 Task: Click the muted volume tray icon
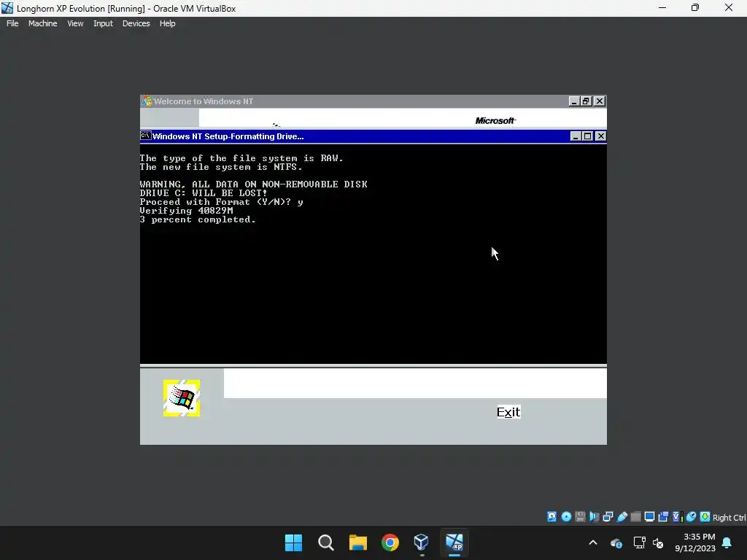tap(658, 542)
